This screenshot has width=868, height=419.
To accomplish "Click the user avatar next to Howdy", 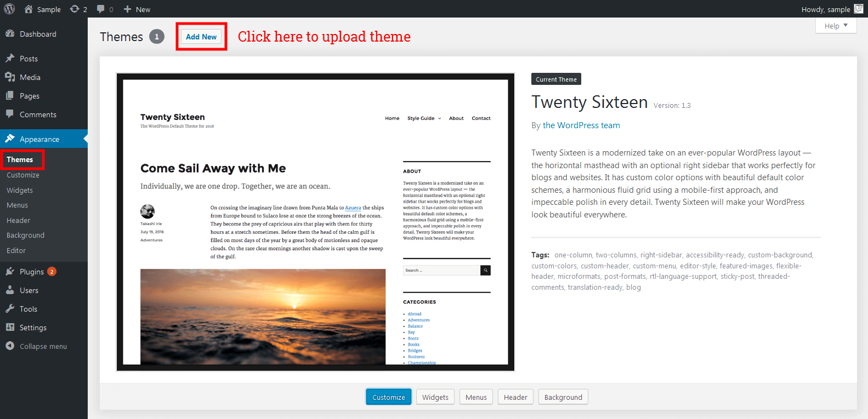I will (x=858, y=9).
